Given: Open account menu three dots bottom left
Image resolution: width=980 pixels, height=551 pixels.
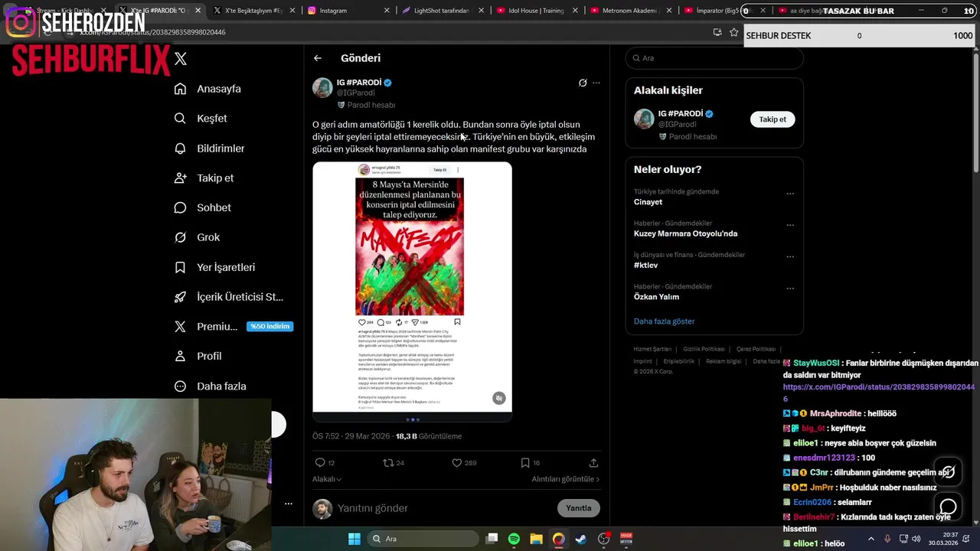Looking at the screenshot, I should [x=289, y=504].
